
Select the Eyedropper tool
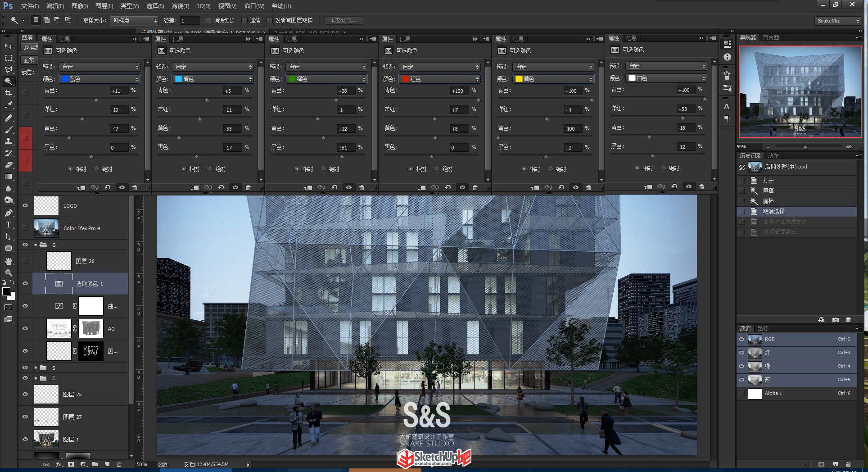[x=9, y=105]
